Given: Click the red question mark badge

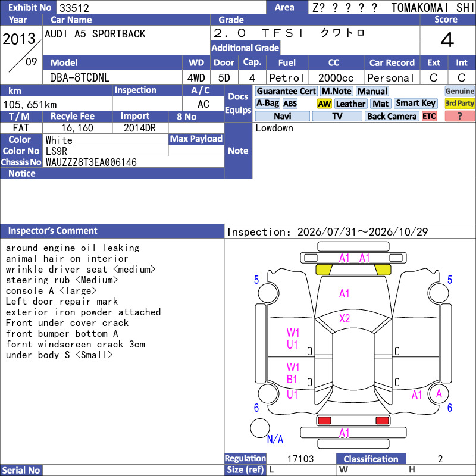Looking at the screenshot, I should [x=459, y=116].
